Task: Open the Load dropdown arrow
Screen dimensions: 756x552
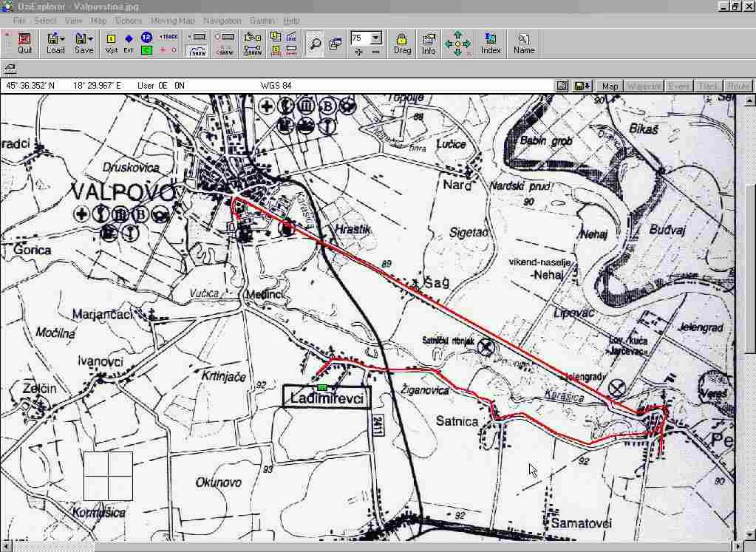Action: point(62,39)
